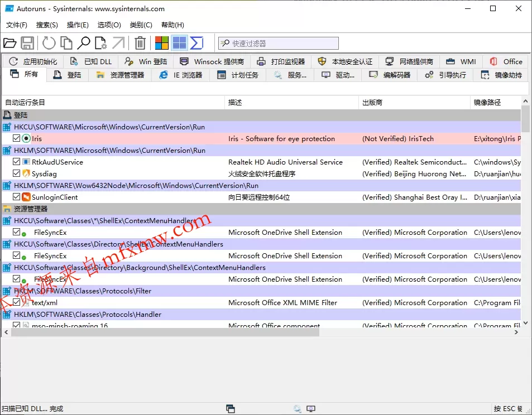Switch to the 引导执行 tab
Image resolution: width=532 pixels, height=415 pixels.
[x=446, y=75]
